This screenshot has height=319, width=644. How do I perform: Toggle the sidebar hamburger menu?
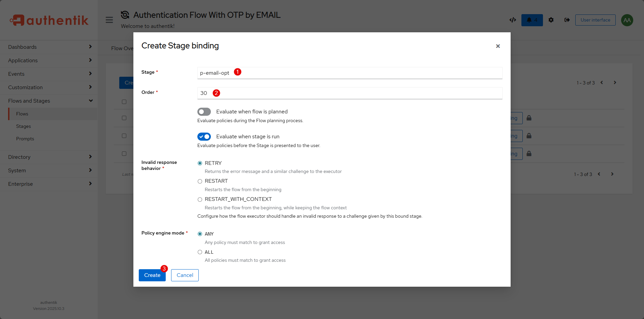click(109, 20)
